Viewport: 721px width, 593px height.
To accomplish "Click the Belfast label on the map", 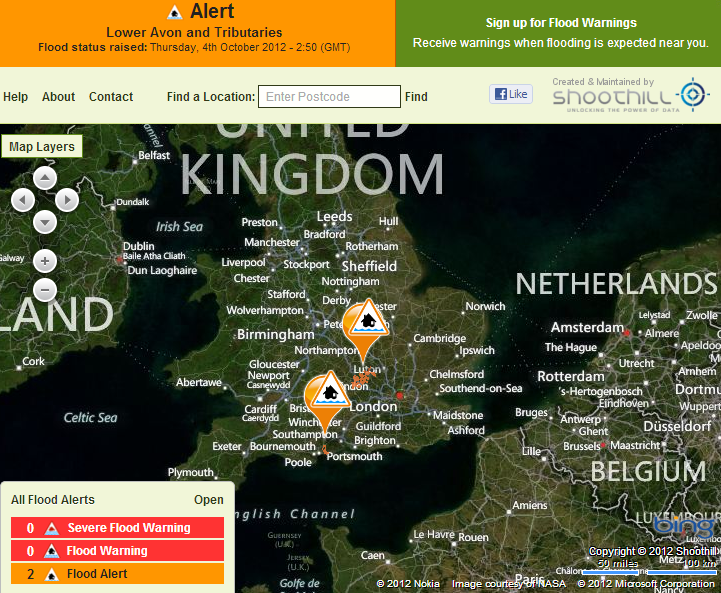I will pyautogui.click(x=154, y=155).
